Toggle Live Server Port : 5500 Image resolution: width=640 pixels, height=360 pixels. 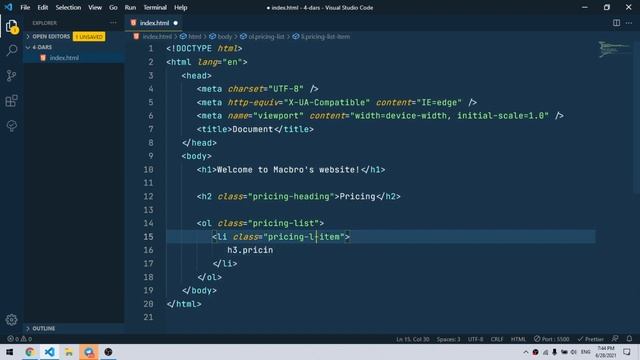pos(551,339)
